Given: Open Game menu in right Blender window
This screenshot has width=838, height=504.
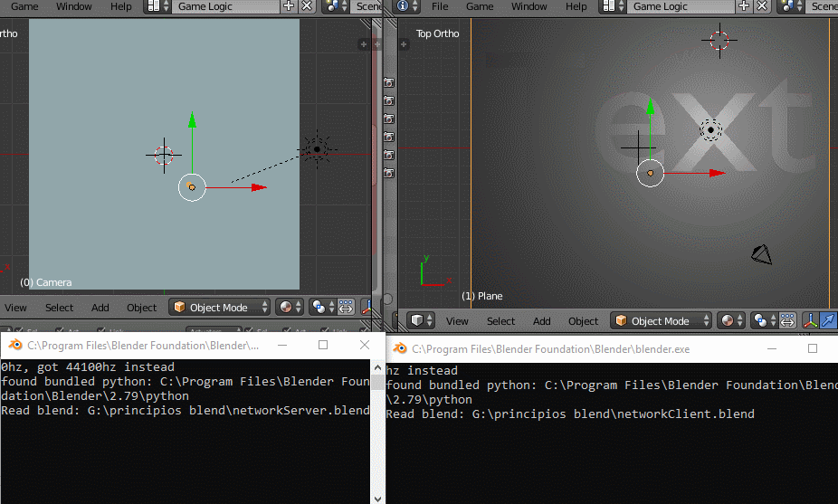Looking at the screenshot, I should pyautogui.click(x=480, y=6).
